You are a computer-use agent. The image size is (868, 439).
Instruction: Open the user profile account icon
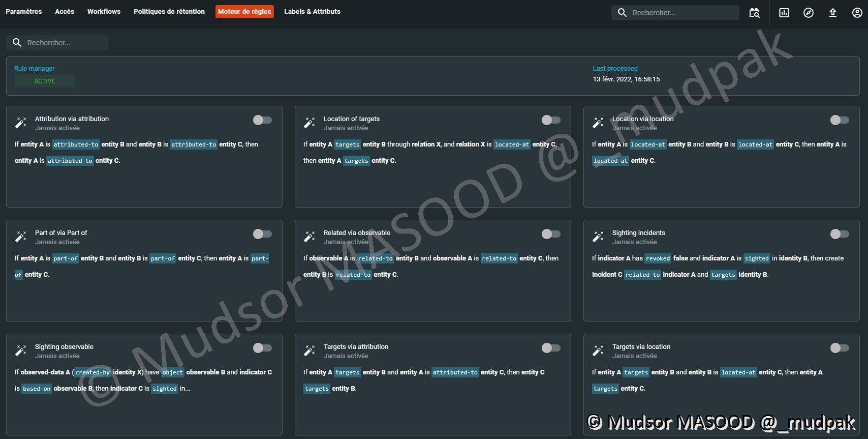coord(857,13)
